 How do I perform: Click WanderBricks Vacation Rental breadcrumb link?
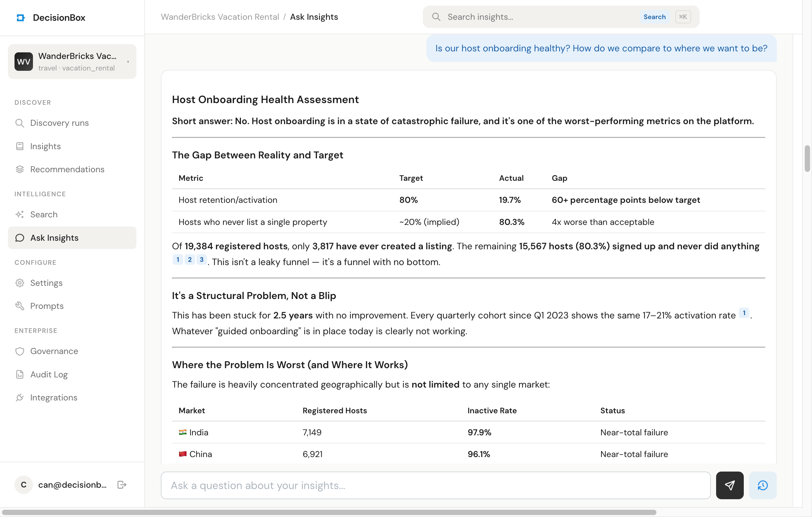point(220,17)
